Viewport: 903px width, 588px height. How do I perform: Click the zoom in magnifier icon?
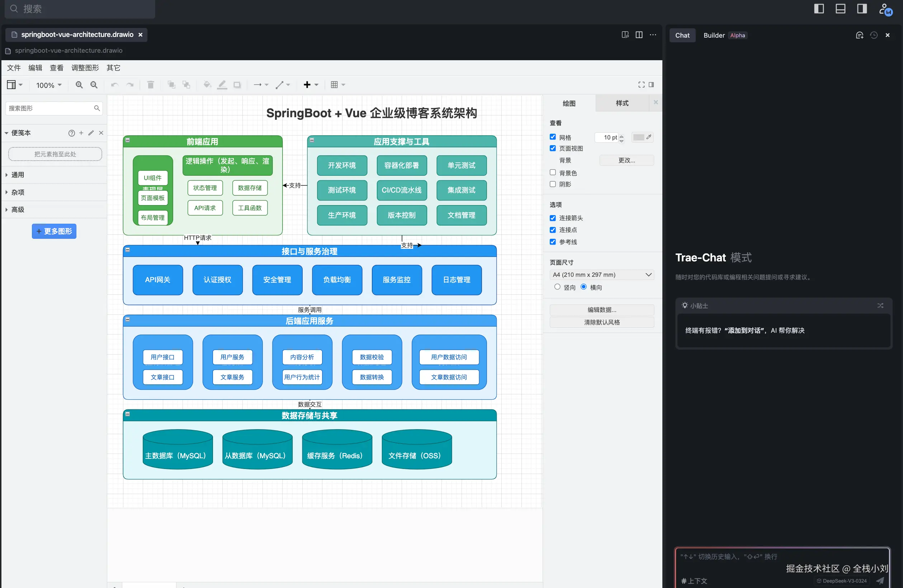click(79, 85)
